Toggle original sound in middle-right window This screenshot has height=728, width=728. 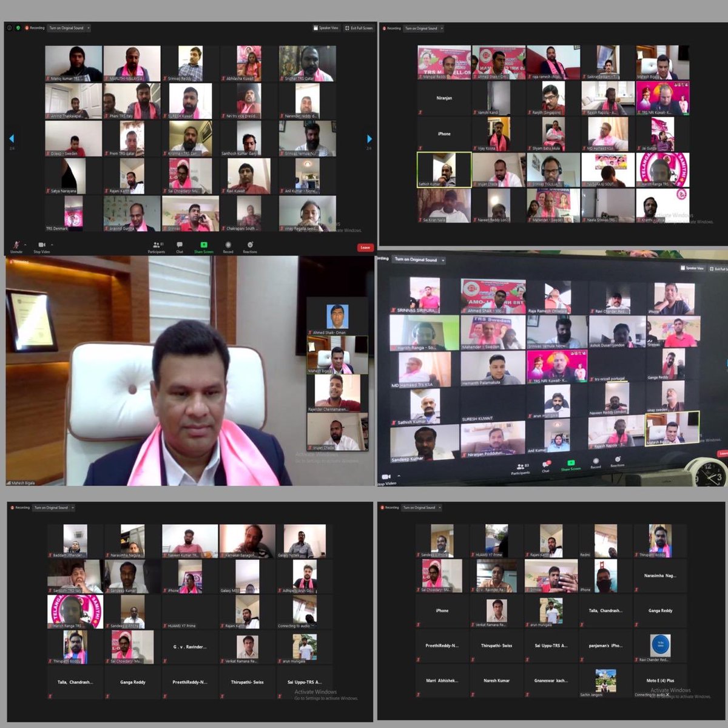[416, 259]
